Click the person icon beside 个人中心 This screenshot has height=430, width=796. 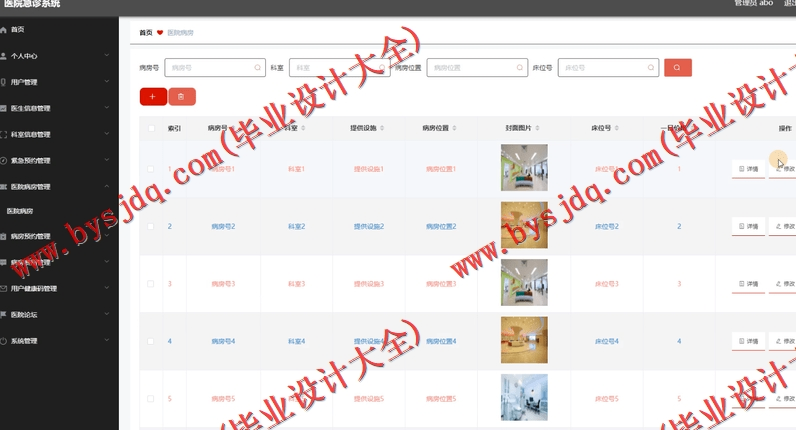tap(4, 56)
